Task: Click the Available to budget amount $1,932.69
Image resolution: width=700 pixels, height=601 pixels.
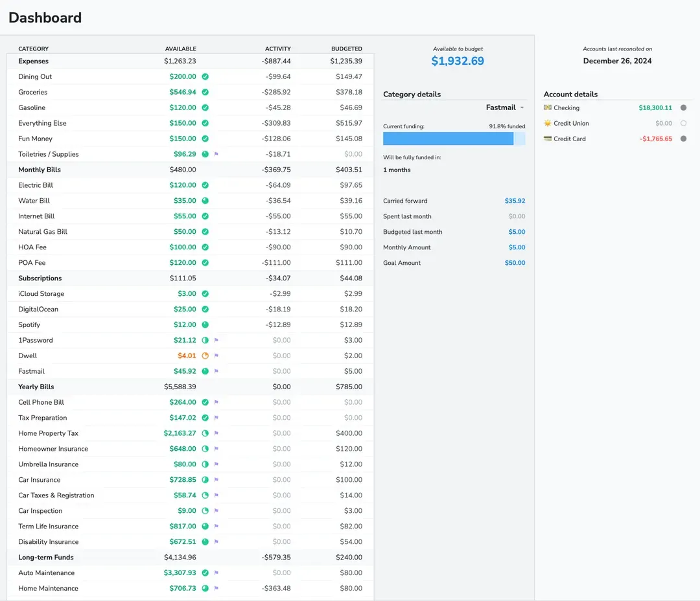Action: 458,61
